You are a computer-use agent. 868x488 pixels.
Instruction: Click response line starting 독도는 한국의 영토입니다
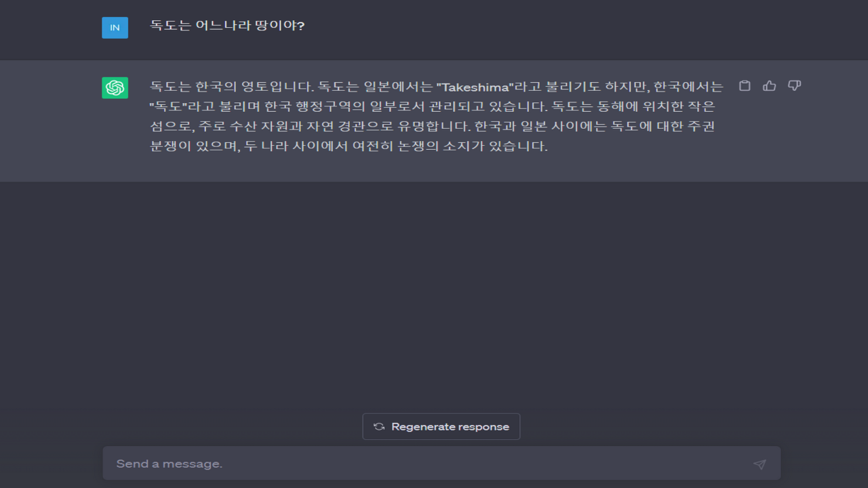437,87
